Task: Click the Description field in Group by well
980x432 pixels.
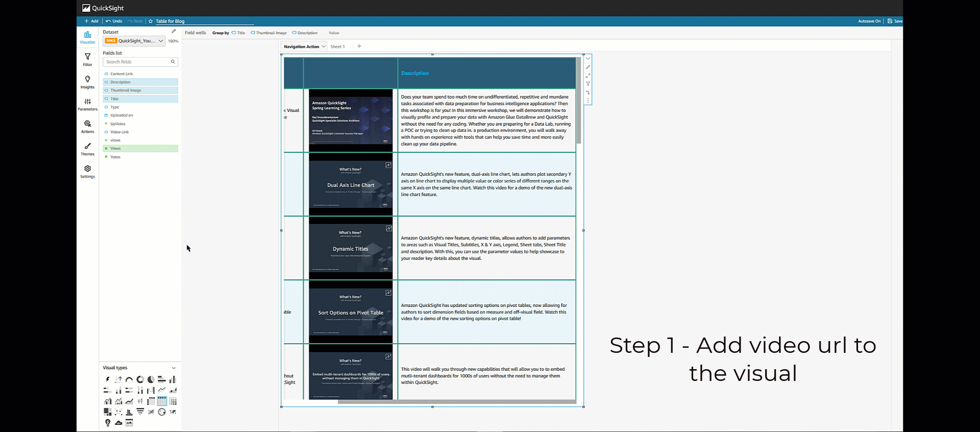Action: [305, 33]
